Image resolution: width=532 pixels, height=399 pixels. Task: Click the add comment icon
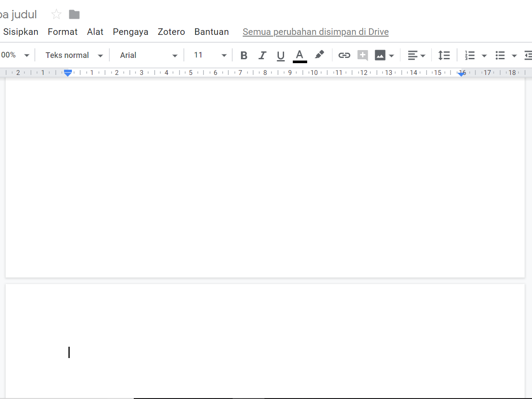(x=363, y=55)
